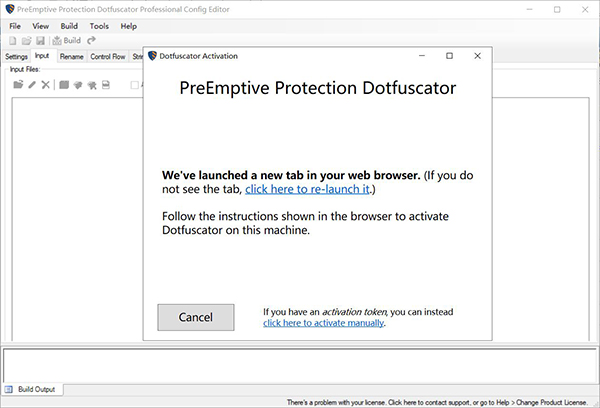Select the Input tab

(x=42, y=56)
